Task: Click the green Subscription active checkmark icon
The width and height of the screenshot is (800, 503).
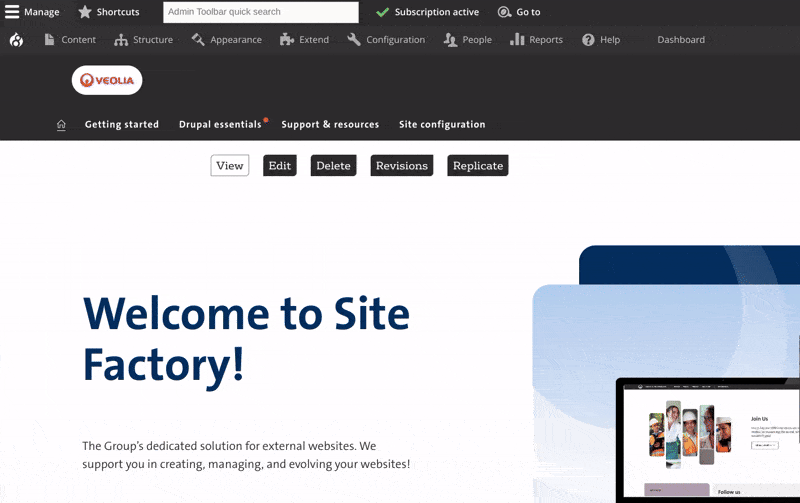Action: 382,12
